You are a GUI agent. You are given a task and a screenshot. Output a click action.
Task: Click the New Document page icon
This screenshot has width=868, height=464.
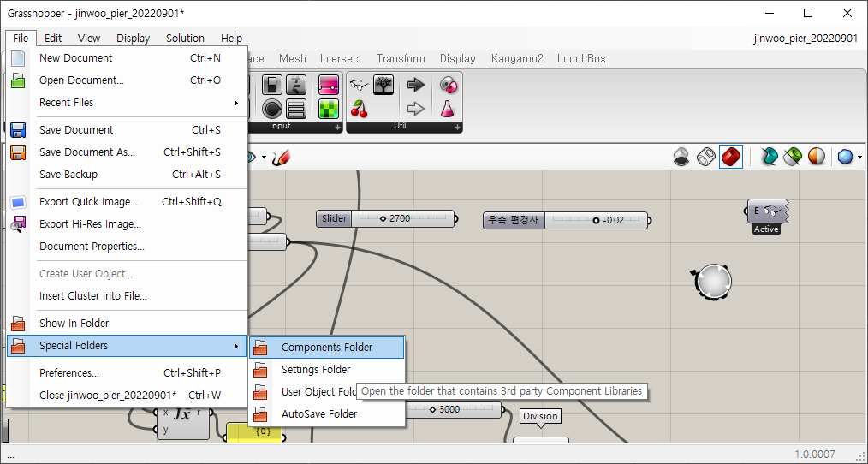pos(18,58)
